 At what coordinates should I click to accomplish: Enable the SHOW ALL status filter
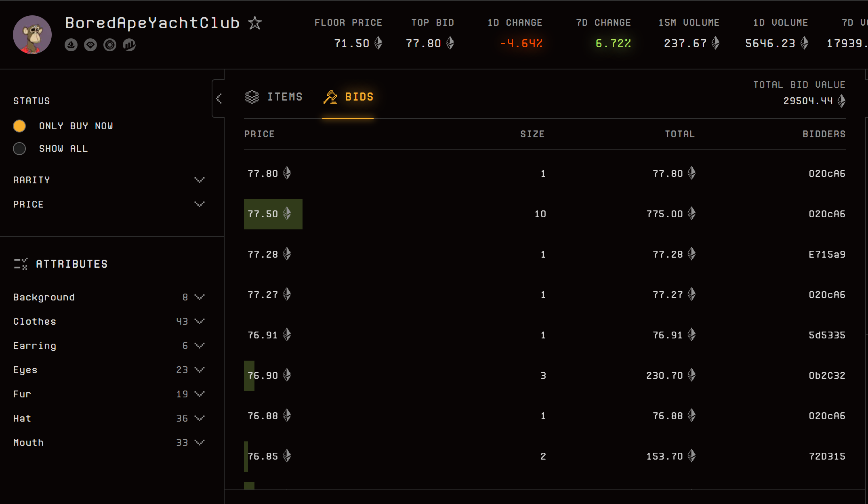(20, 147)
